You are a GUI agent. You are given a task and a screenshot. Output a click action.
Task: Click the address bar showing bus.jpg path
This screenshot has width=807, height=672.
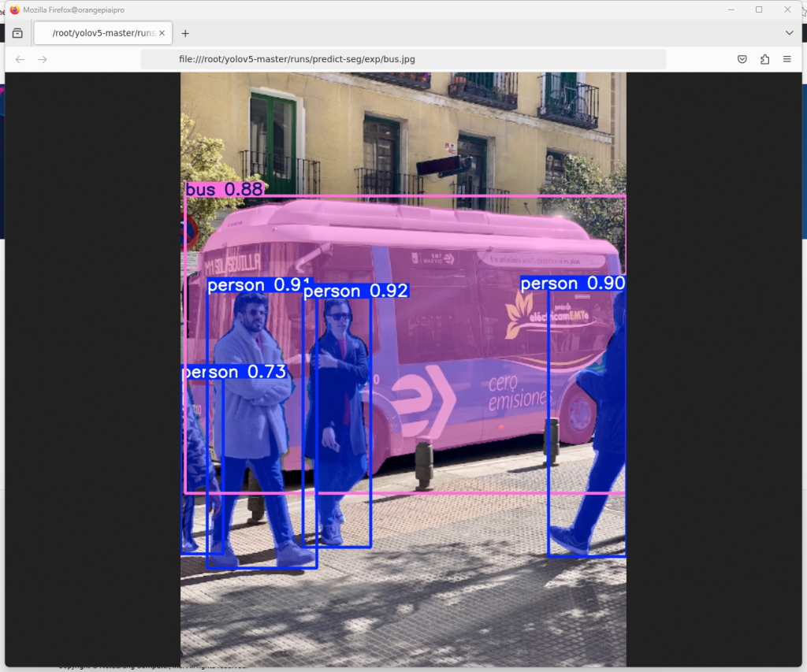tap(403, 59)
